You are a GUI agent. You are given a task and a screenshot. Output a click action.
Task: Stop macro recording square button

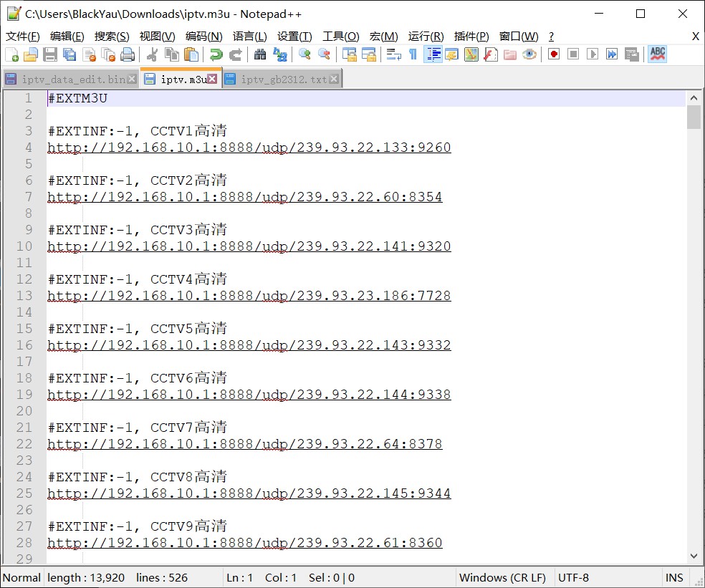coord(573,54)
